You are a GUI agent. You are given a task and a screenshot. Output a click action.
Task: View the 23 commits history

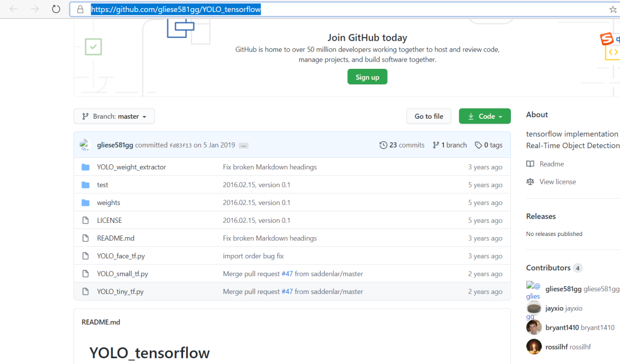click(x=402, y=145)
